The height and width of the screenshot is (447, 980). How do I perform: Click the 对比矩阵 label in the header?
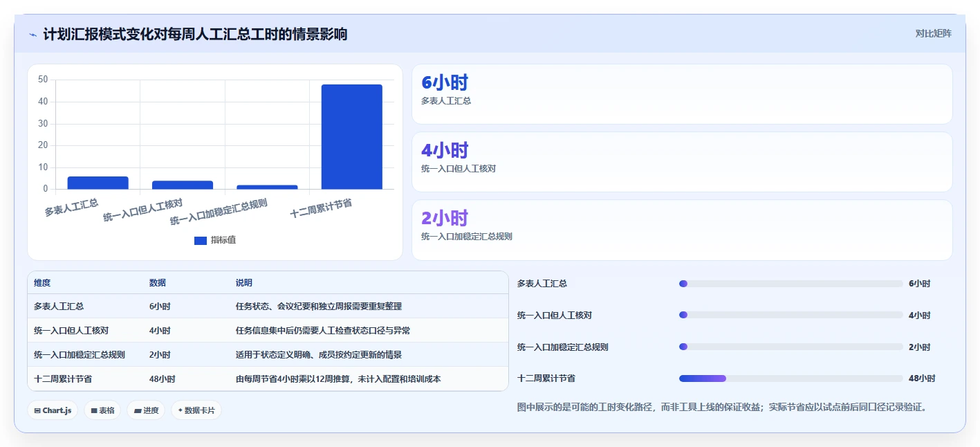point(933,33)
